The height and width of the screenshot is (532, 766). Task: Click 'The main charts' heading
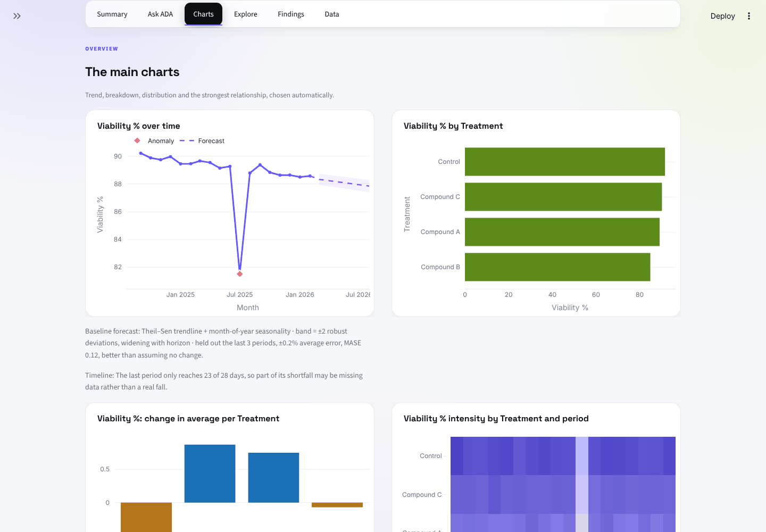pos(132,72)
